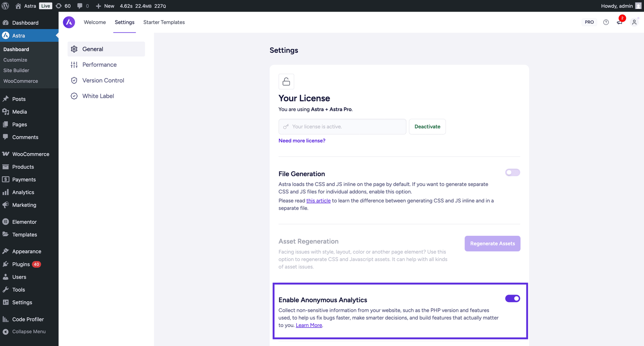Click the Astra logo icon in header

[x=69, y=22]
